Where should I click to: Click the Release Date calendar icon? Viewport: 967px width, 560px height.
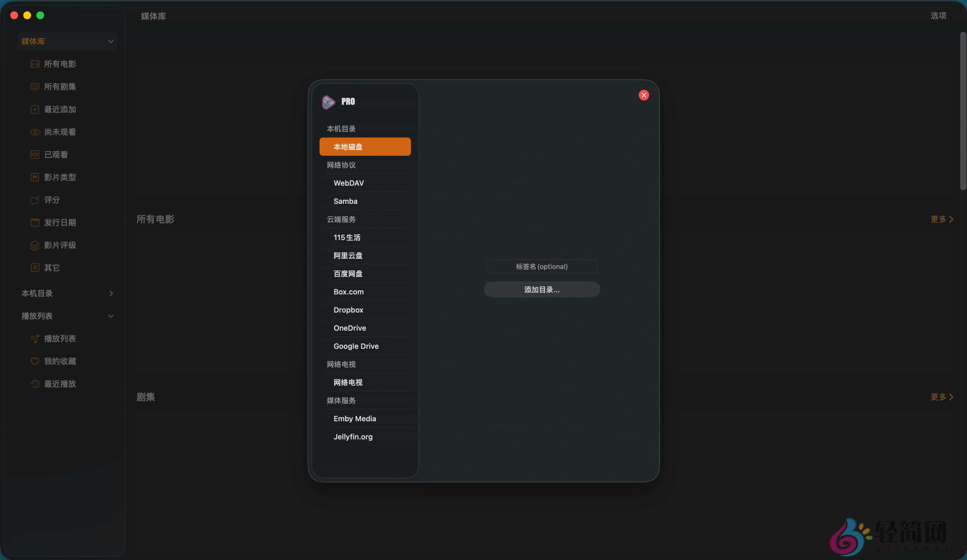point(35,223)
